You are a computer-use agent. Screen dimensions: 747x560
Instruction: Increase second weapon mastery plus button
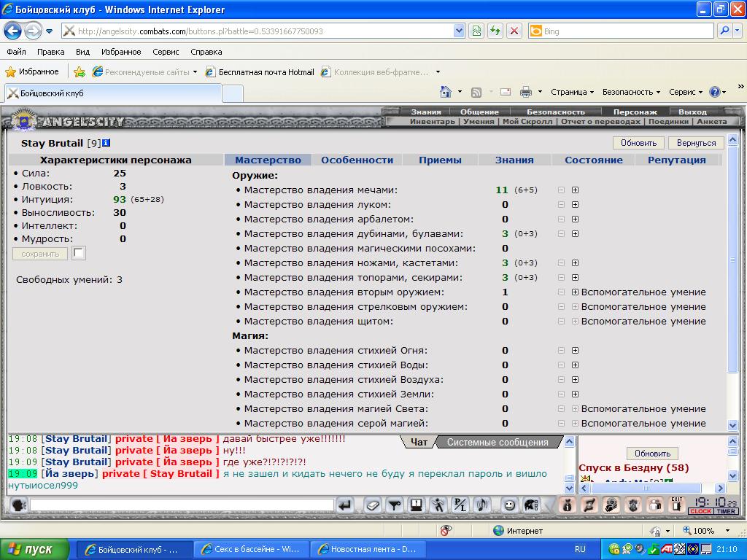(x=575, y=292)
